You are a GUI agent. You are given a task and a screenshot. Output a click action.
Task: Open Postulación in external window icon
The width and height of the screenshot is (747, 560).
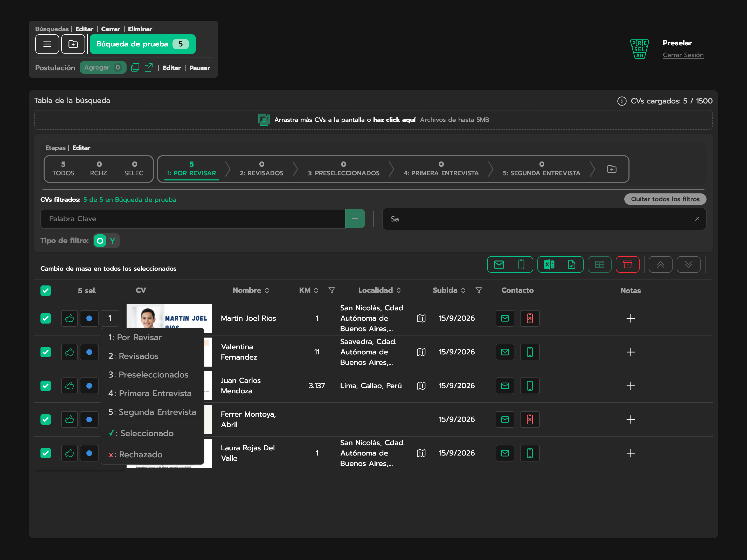(x=149, y=67)
